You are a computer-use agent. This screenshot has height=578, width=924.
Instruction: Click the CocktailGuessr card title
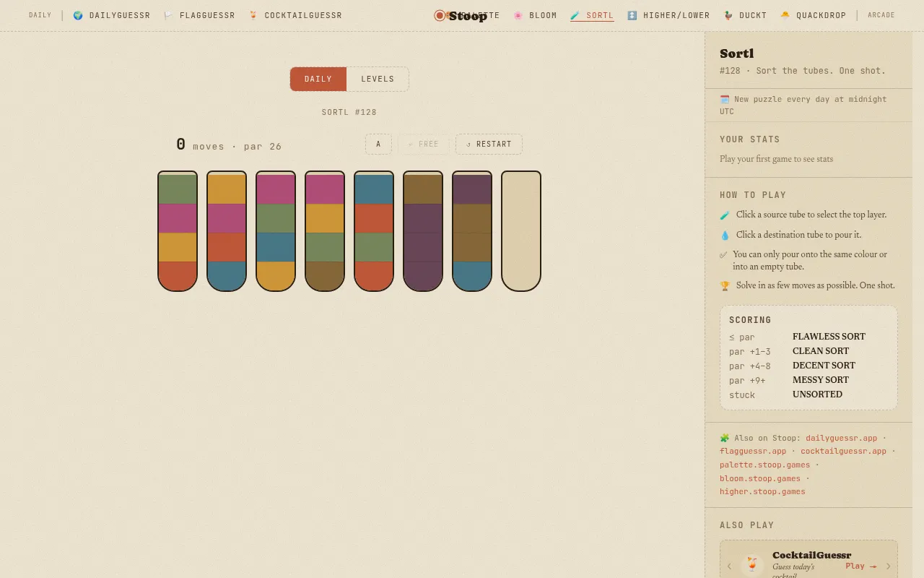[812, 555]
